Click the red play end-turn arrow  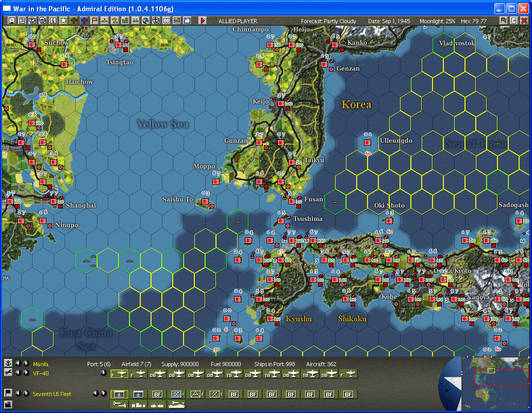(x=203, y=20)
